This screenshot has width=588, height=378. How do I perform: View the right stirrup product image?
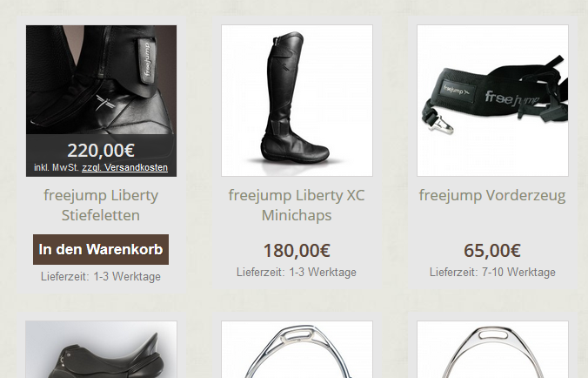(492, 349)
